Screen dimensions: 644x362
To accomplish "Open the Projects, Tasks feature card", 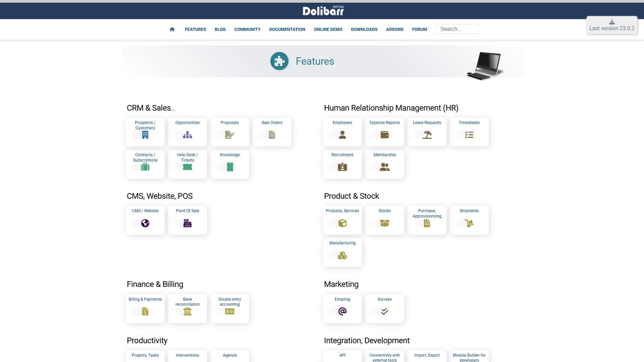I will [x=145, y=356].
